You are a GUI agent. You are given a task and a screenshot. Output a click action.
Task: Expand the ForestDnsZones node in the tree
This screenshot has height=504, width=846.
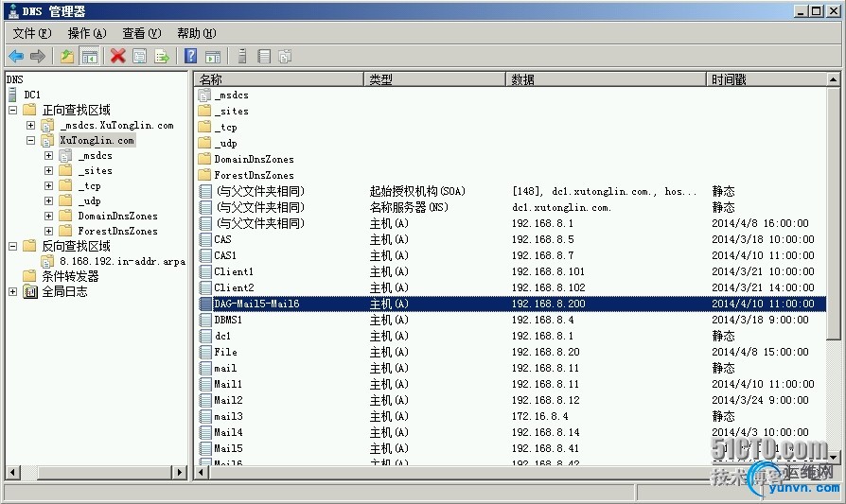point(48,231)
